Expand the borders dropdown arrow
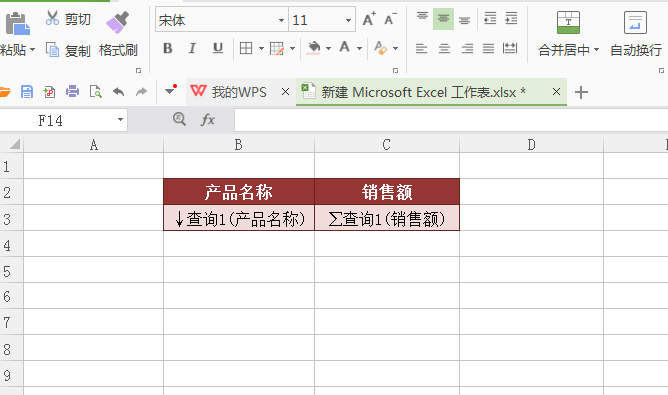This screenshot has height=395, width=668. (x=261, y=49)
